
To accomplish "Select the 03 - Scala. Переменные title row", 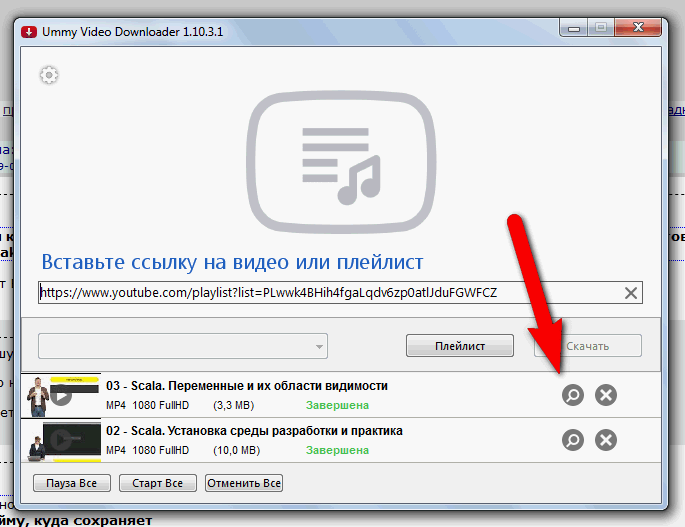I will [x=246, y=385].
